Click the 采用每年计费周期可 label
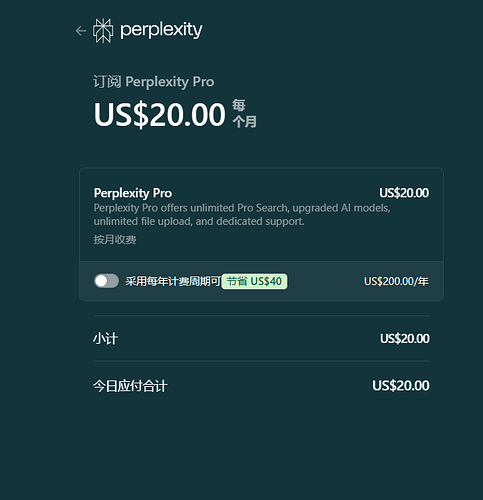 click(x=173, y=281)
